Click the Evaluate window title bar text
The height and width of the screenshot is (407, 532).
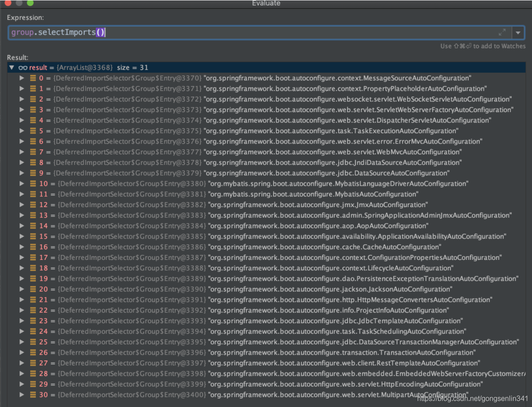tap(266, 3)
